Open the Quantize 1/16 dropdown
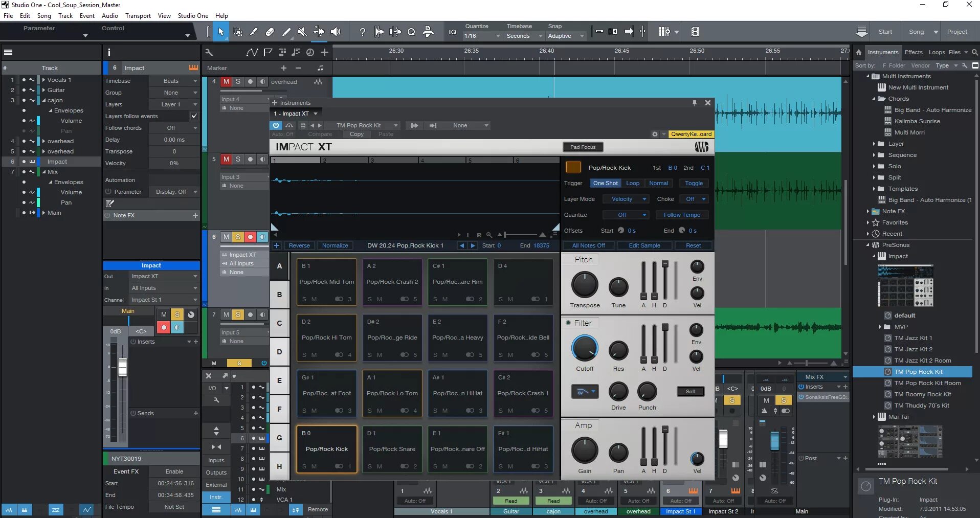 (x=482, y=36)
